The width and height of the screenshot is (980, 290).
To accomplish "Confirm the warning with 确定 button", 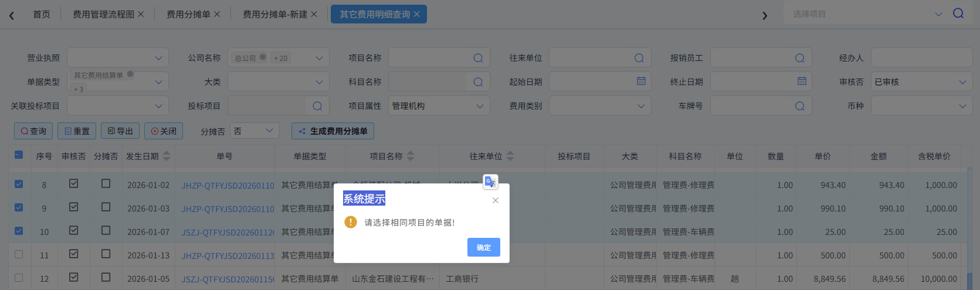I will pyautogui.click(x=484, y=247).
